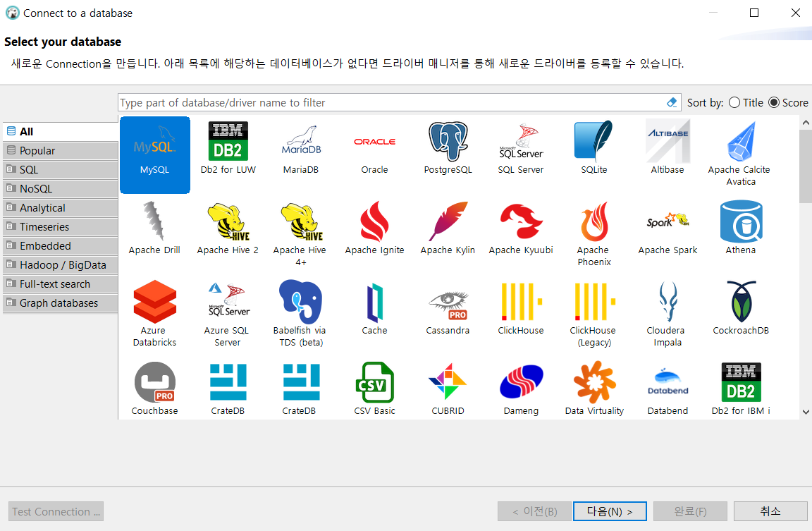Select the Azure SQL Server driver
812x531 pixels.
pyautogui.click(x=228, y=315)
